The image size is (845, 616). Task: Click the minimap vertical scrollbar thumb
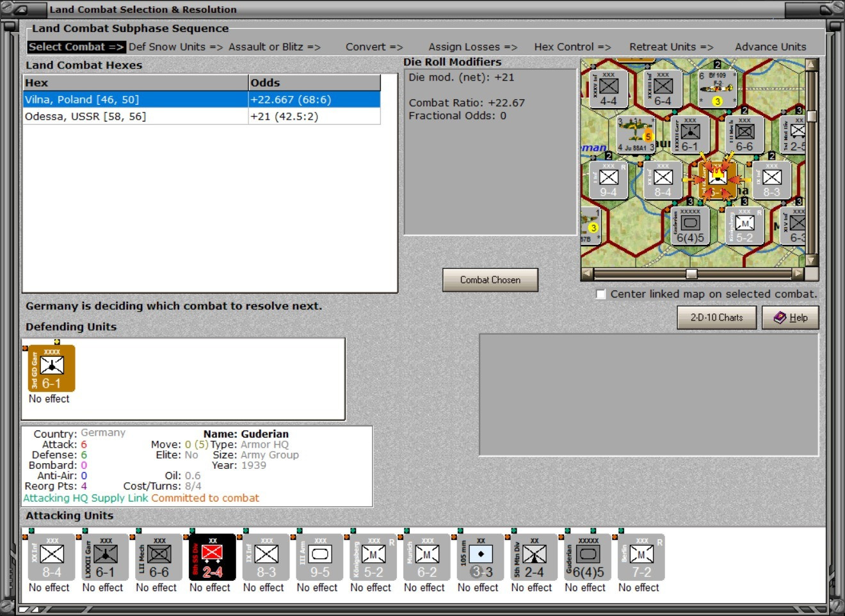(812, 116)
